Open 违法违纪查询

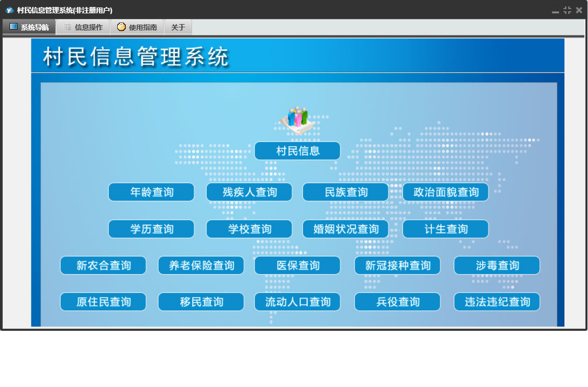click(x=497, y=302)
